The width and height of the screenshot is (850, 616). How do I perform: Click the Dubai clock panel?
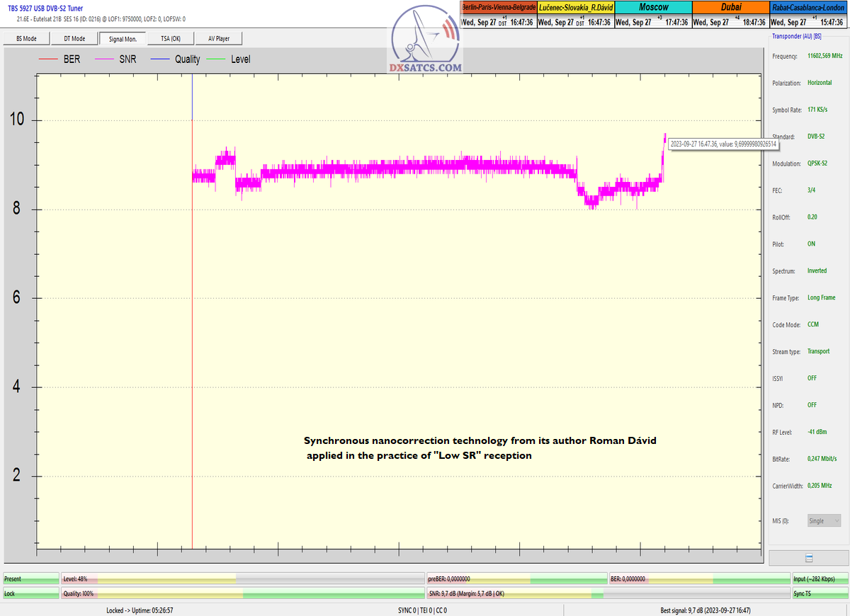[x=729, y=14]
